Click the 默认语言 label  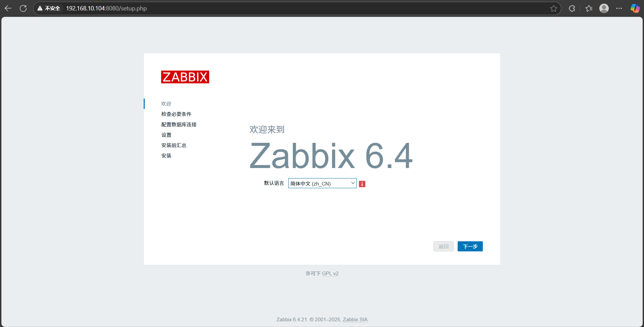coord(274,183)
